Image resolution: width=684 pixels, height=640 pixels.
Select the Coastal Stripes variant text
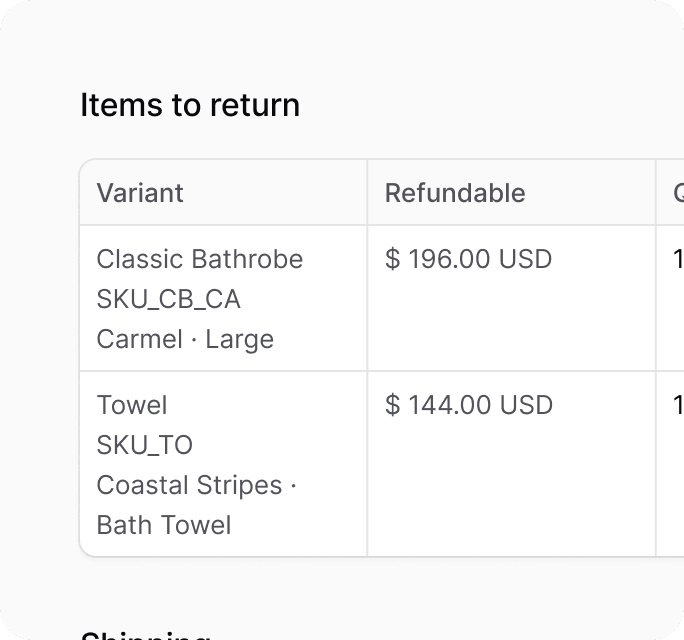(x=189, y=485)
